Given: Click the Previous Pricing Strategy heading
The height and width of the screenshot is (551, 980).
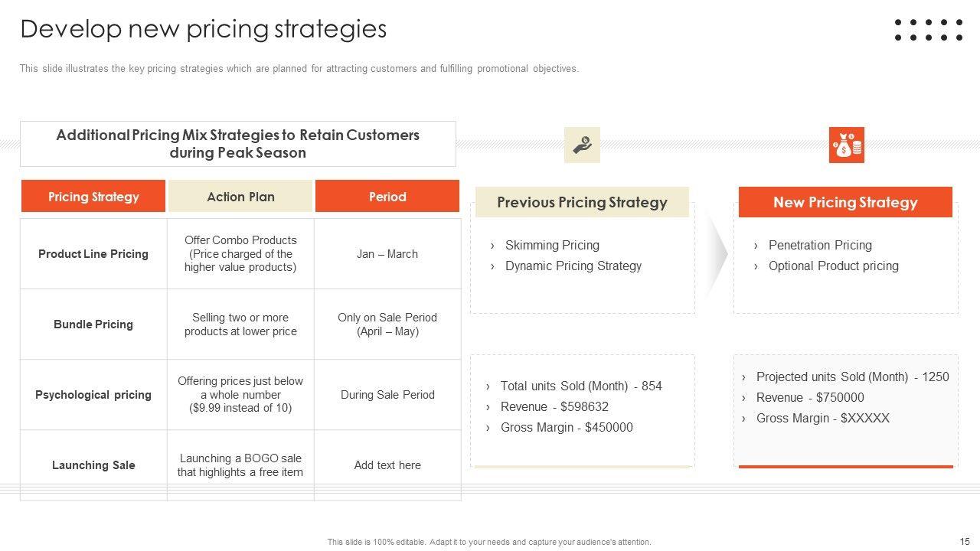Looking at the screenshot, I should pos(582,203).
